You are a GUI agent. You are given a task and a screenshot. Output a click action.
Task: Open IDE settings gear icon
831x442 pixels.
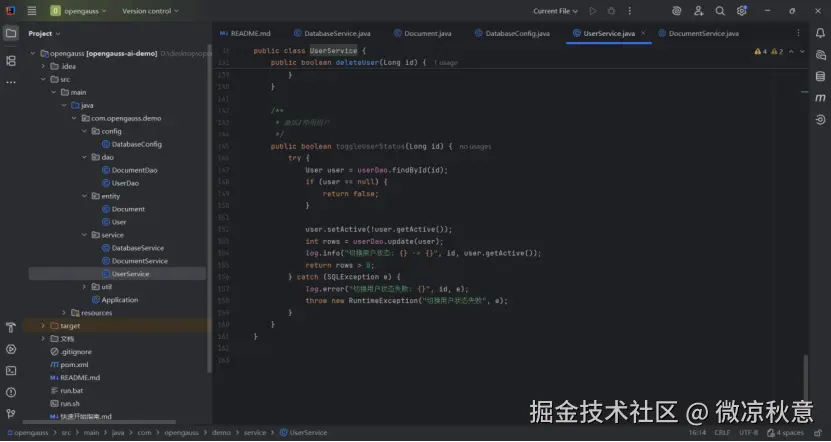[741, 11]
